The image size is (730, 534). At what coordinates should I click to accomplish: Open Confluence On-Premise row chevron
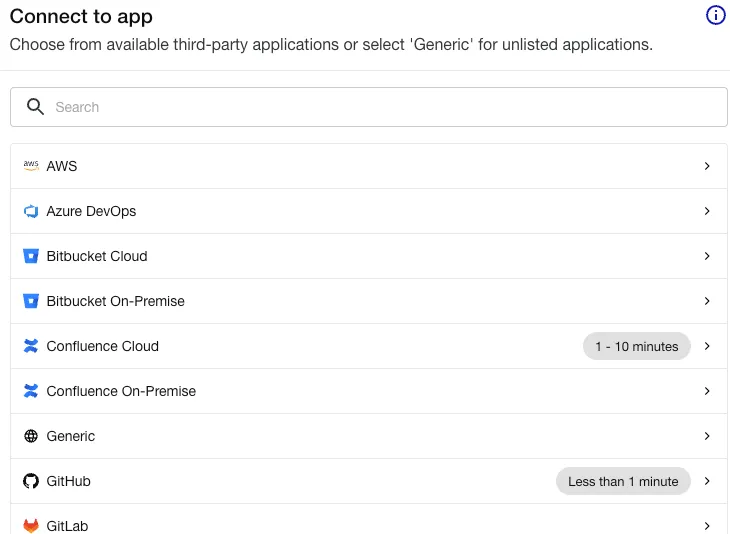click(x=707, y=391)
